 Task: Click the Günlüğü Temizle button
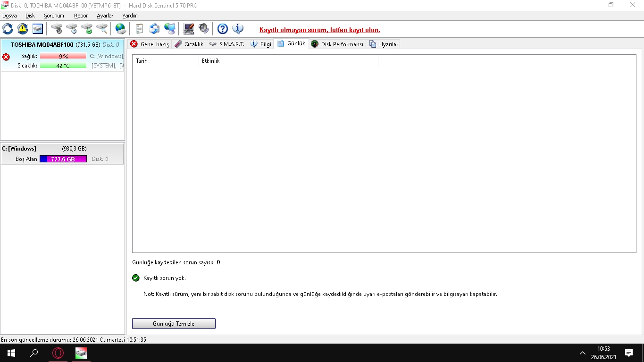(174, 324)
